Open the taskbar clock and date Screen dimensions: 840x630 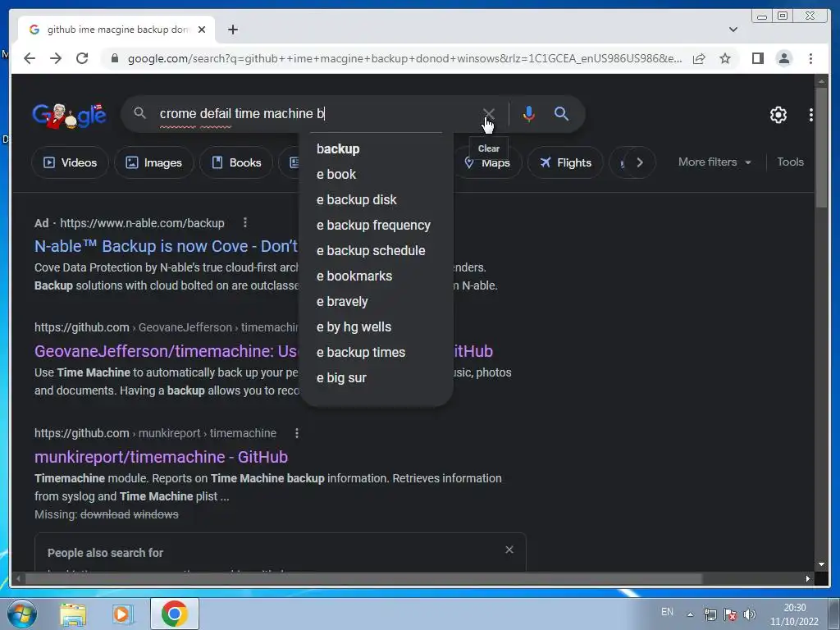point(794,614)
